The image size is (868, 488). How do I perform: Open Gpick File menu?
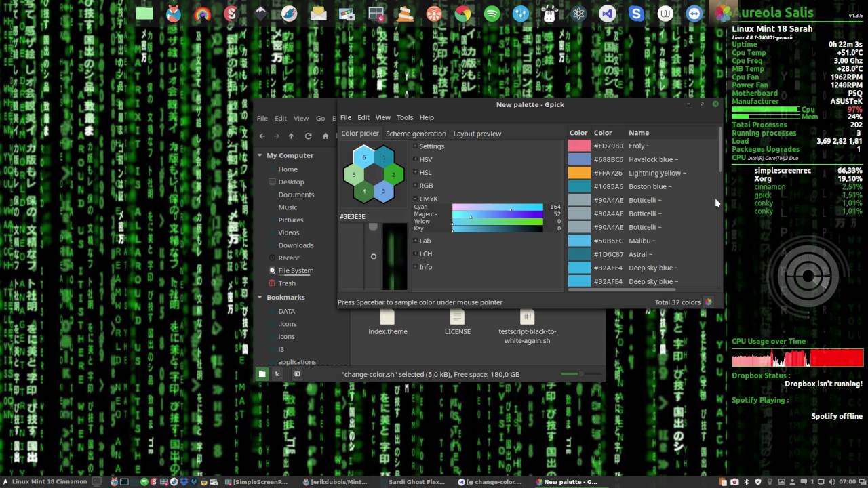tap(346, 117)
